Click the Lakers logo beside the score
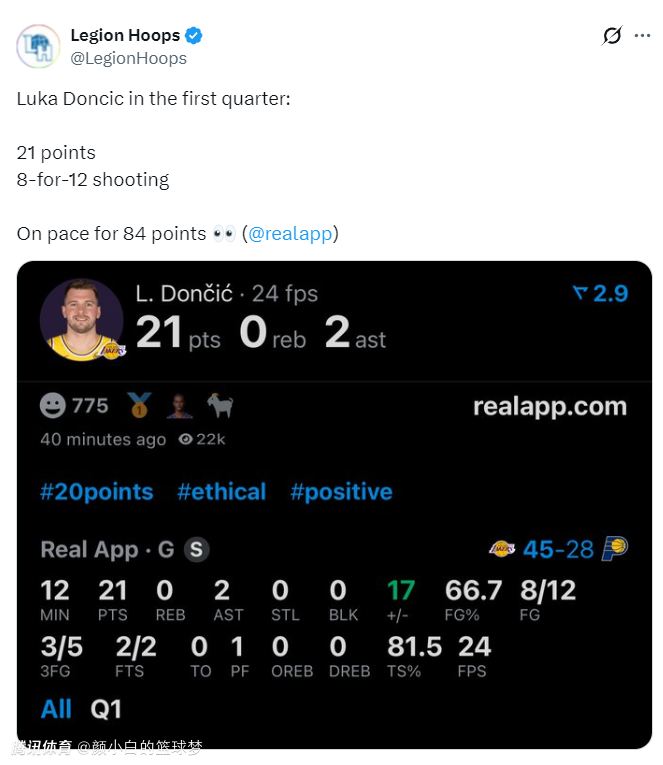 501,549
